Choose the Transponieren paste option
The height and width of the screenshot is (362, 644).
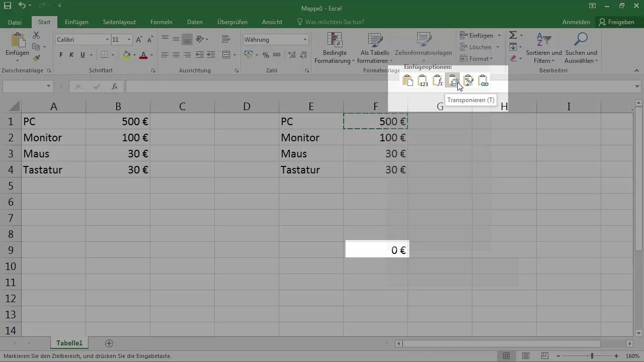453,80
